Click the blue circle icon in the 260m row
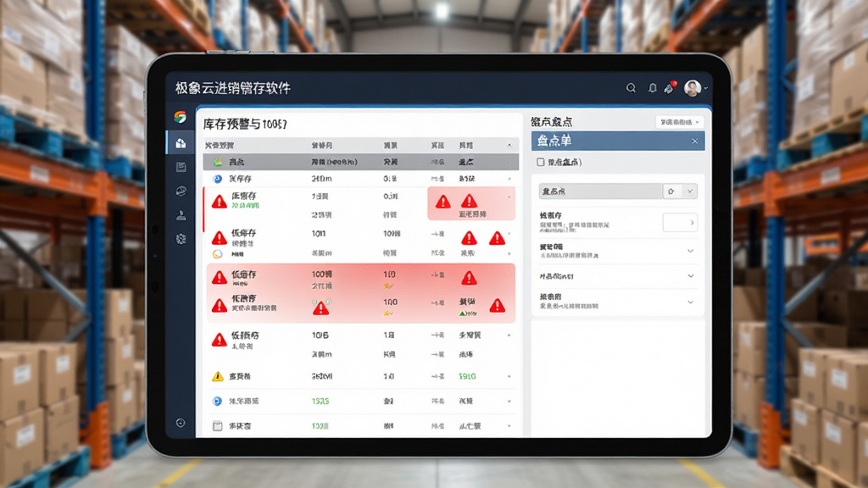 218,179
